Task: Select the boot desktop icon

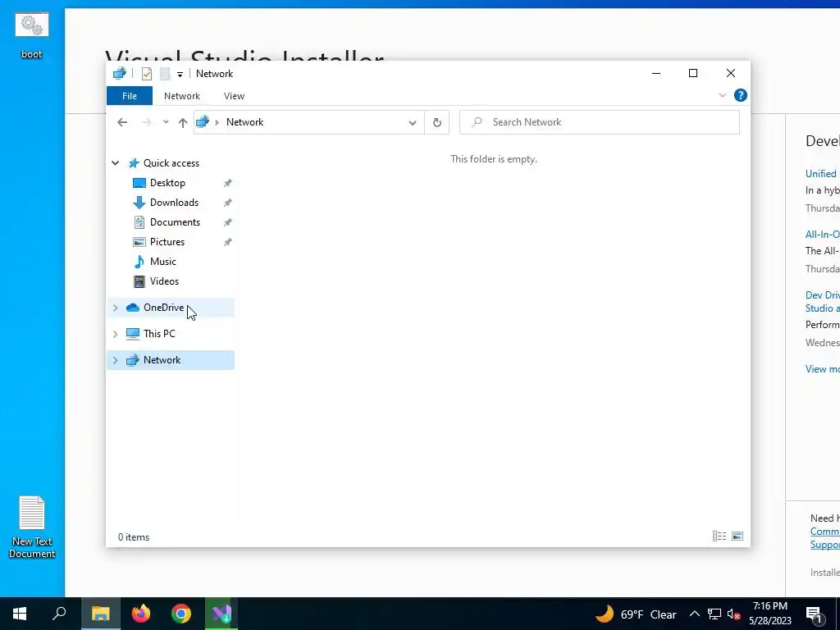Action: point(32,35)
